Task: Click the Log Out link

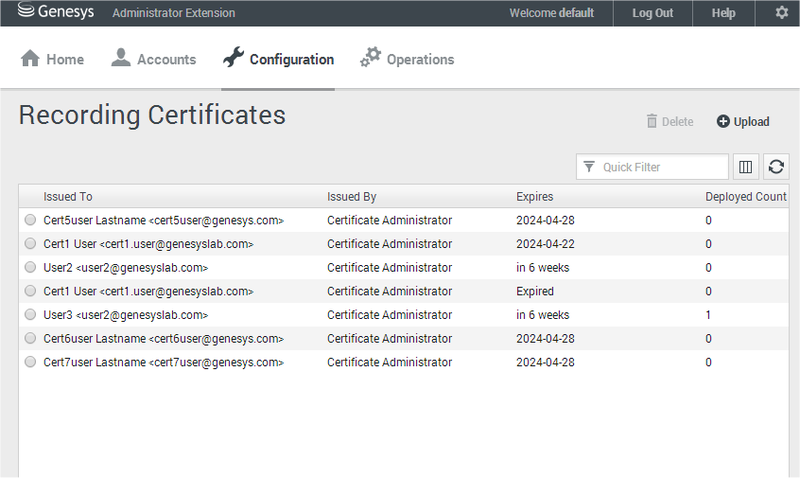Action: click(x=652, y=13)
